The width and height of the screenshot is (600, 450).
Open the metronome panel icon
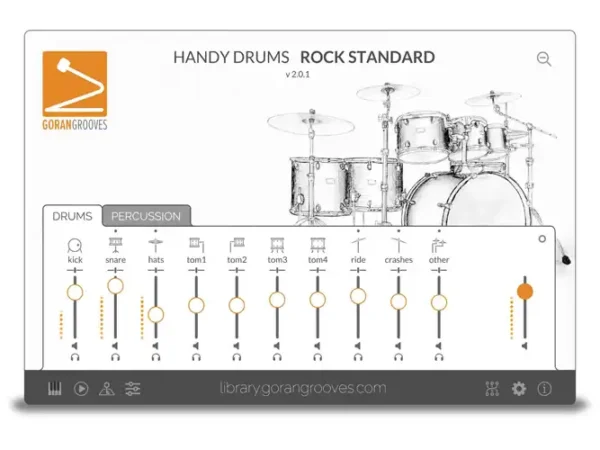coord(107,389)
